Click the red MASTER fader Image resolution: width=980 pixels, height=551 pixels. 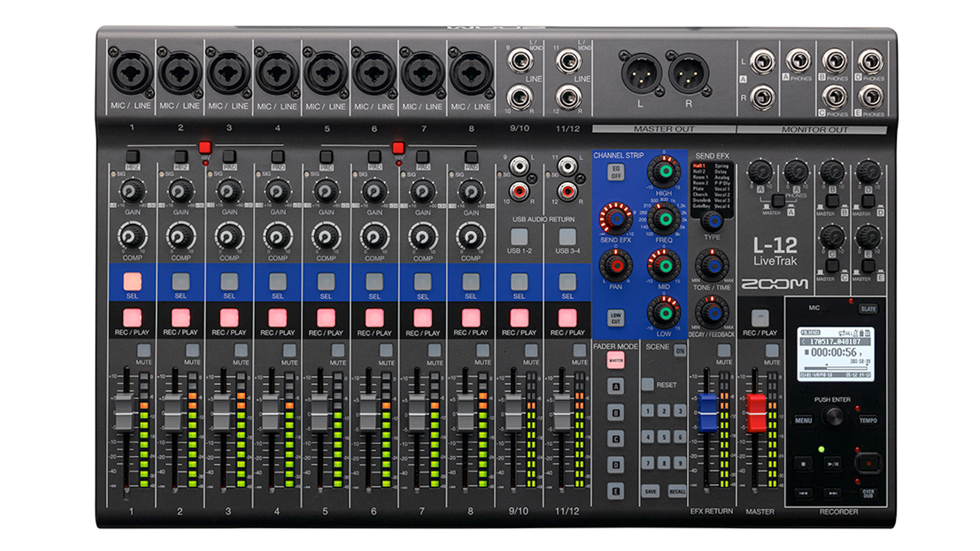point(756,412)
